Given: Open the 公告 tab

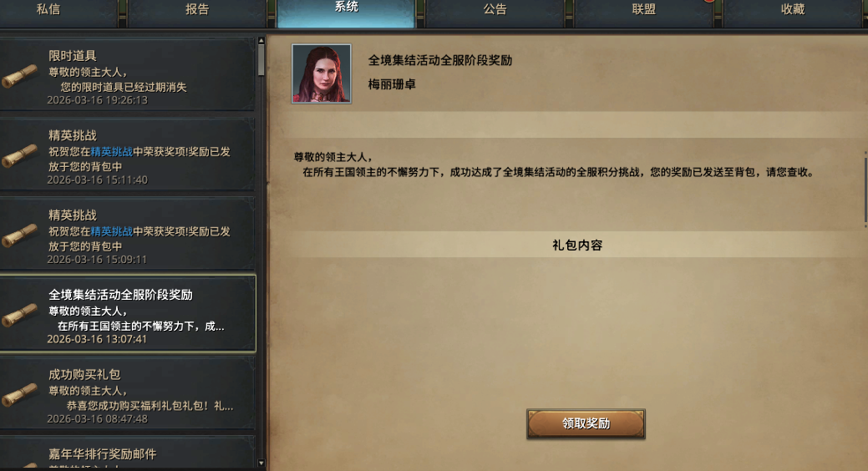Looking at the screenshot, I should (495, 11).
